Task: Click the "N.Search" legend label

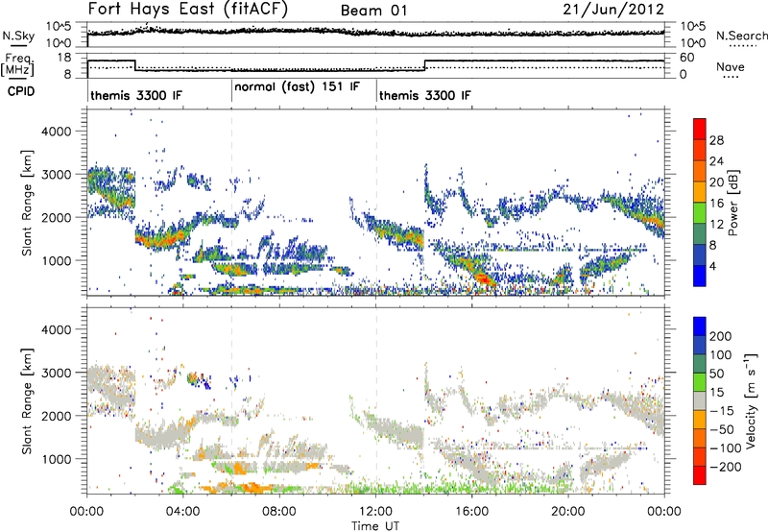Action: pos(741,36)
